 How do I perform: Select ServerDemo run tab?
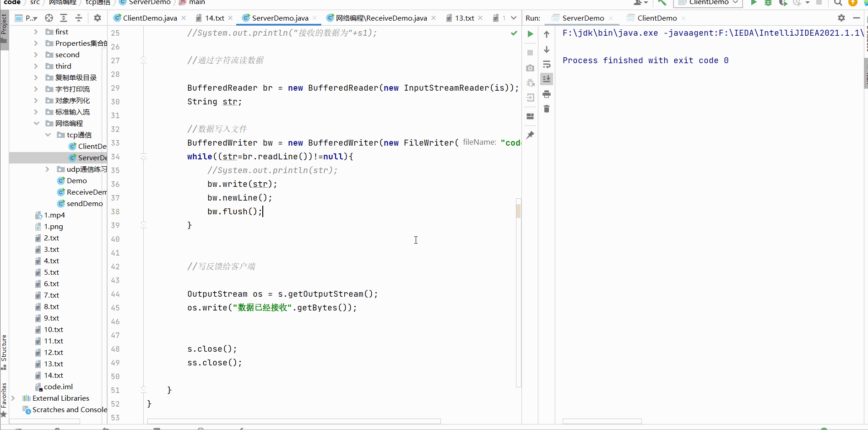pos(583,18)
